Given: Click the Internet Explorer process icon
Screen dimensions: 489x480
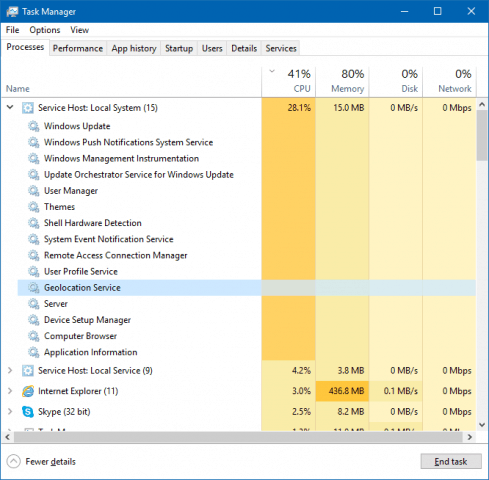Looking at the screenshot, I should pyautogui.click(x=28, y=391).
